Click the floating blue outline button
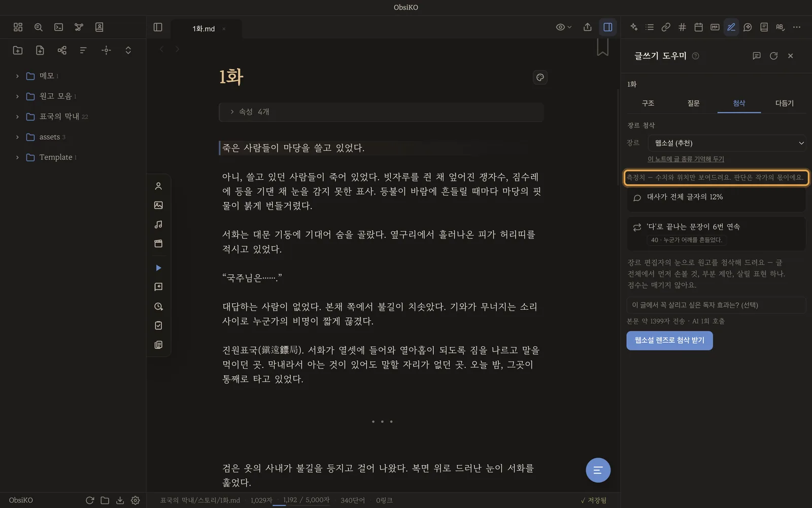812x508 pixels. 598,470
